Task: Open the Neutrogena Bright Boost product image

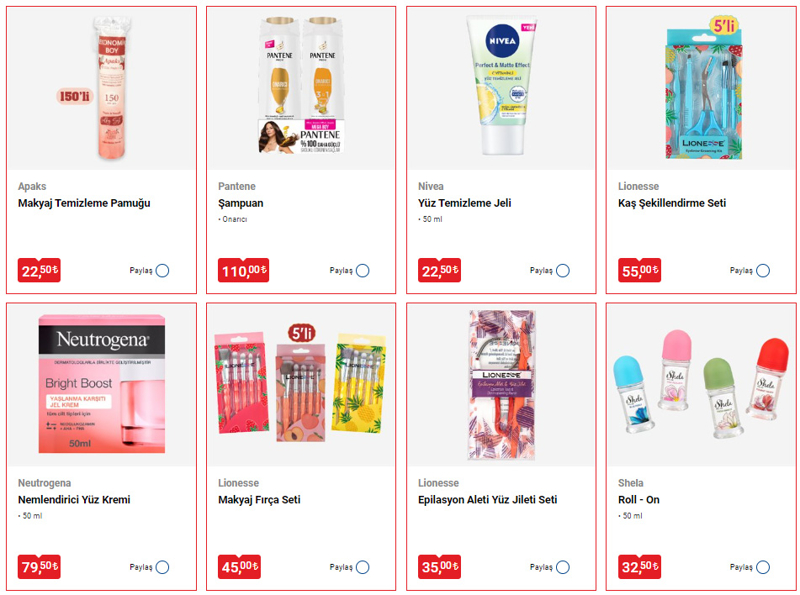Action: point(102,384)
